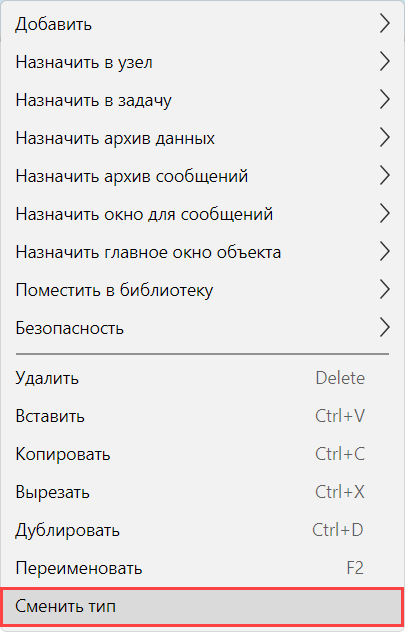Choose the Вставить command
Image resolution: width=405 pixels, height=632 pixels.
(x=202, y=416)
